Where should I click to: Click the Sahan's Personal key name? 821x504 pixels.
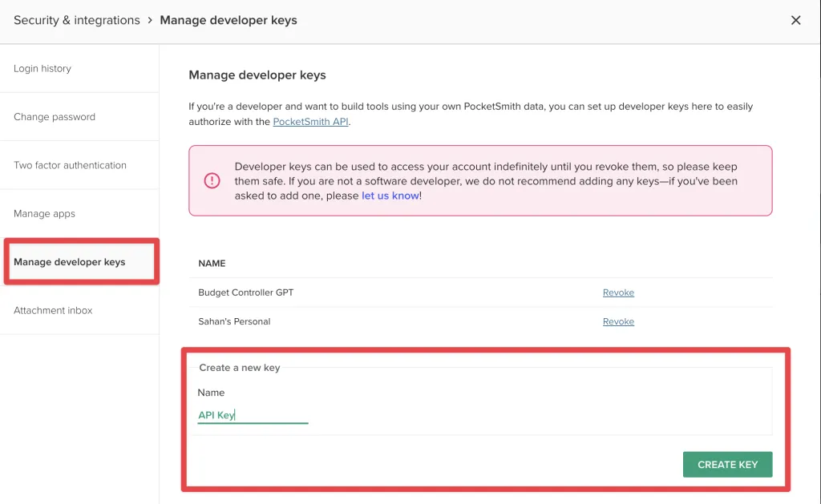pos(234,321)
